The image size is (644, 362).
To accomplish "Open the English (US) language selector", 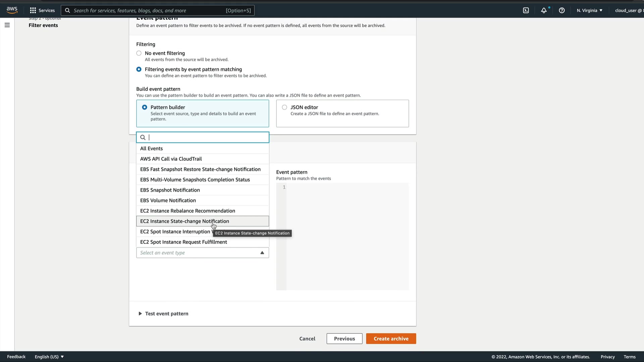I will pos(49,357).
